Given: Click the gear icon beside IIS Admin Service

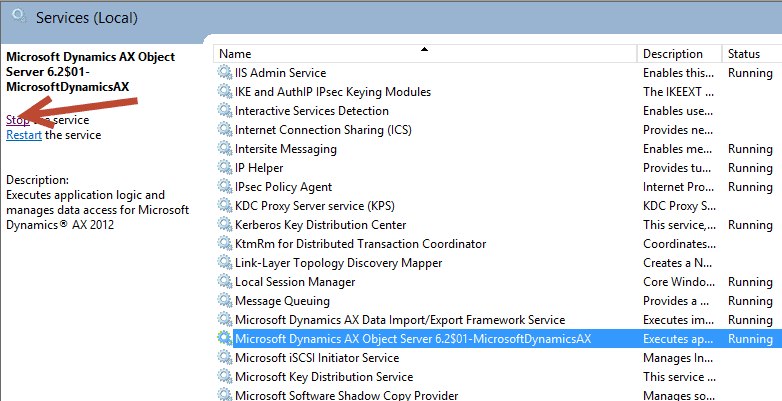Looking at the screenshot, I should coord(224,72).
